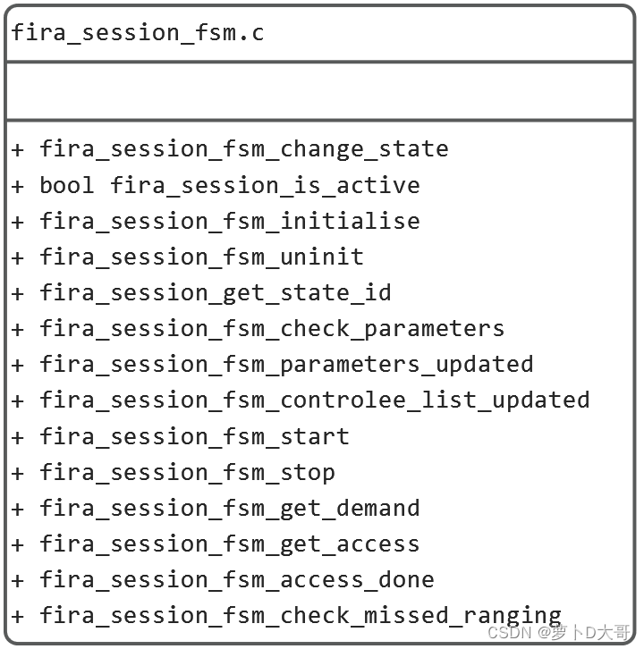Select the fira_session_fsm_change_state method
Viewport: 644px width, 649px height.
(x=243, y=148)
